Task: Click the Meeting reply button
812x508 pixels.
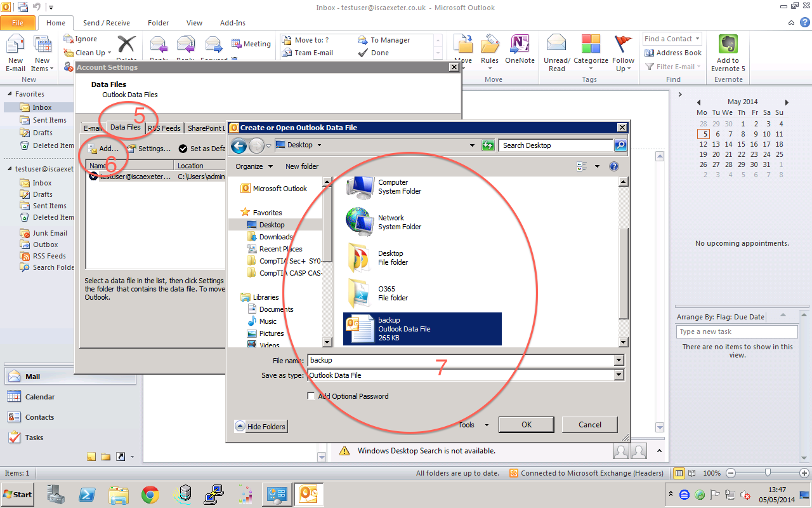Action: coord(251,44)
